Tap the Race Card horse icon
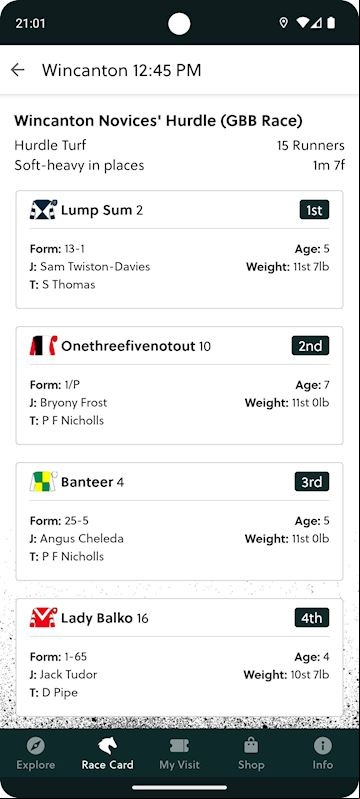Screen dimensions: 360x799 [x=108, y=747]
